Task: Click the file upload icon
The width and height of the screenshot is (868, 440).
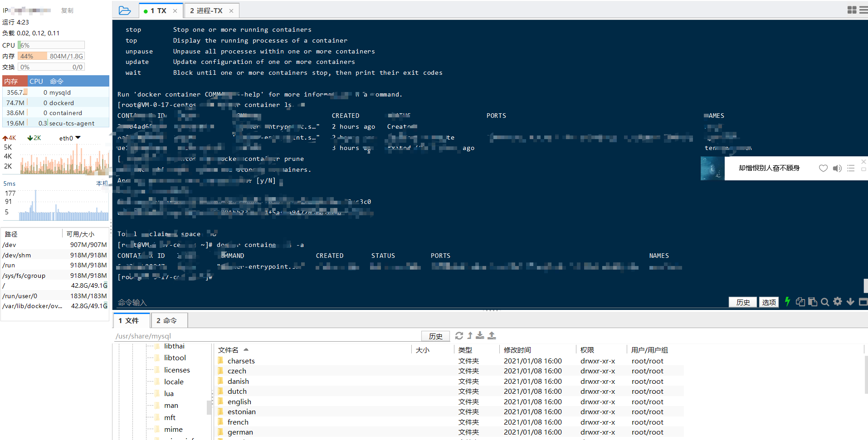Action: pos(492,336)
